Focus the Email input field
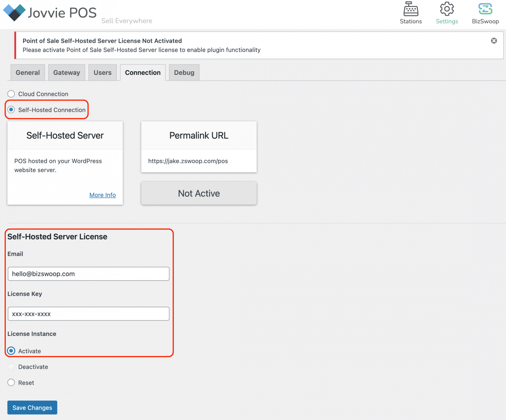This screenshot has height=420, width=506. click(x=89, y=274)
